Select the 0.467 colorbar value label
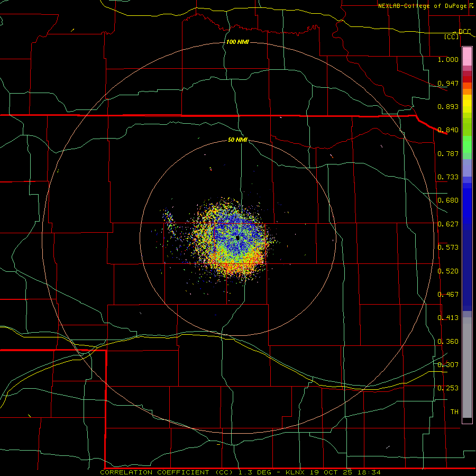Screen dimensions: 476x476 [448, 295]
